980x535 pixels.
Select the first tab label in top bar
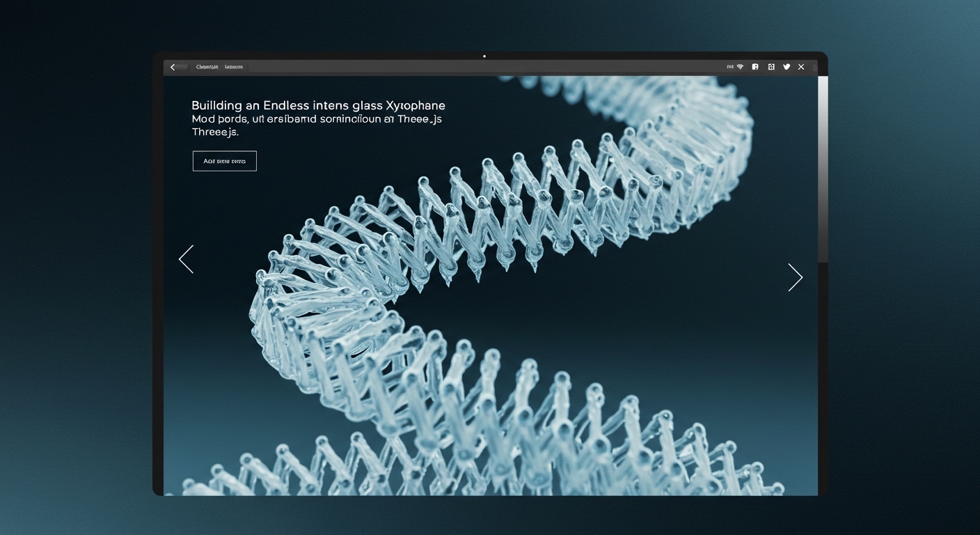pos(207,67)
